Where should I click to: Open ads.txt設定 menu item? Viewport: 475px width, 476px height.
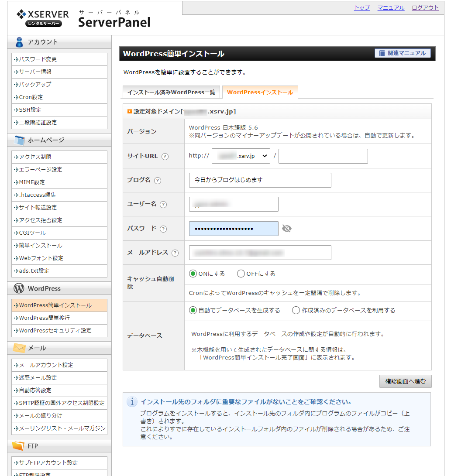coord(59,271)
